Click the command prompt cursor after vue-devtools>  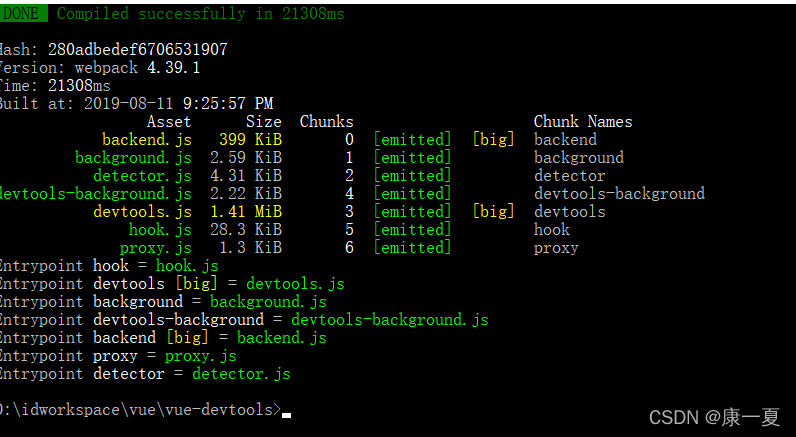(x=286, y=412)
